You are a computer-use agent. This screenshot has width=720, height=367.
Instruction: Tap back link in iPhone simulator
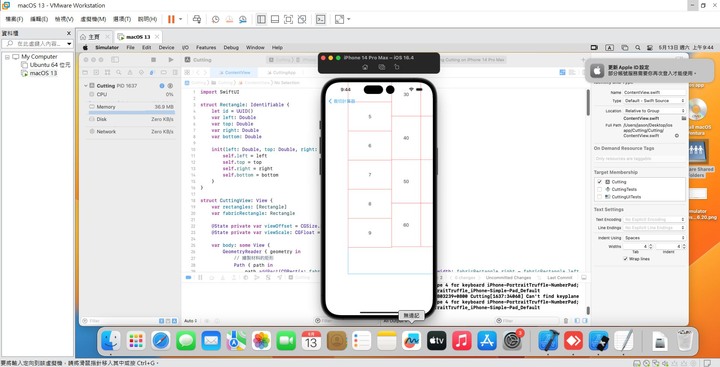click(342, 101)
